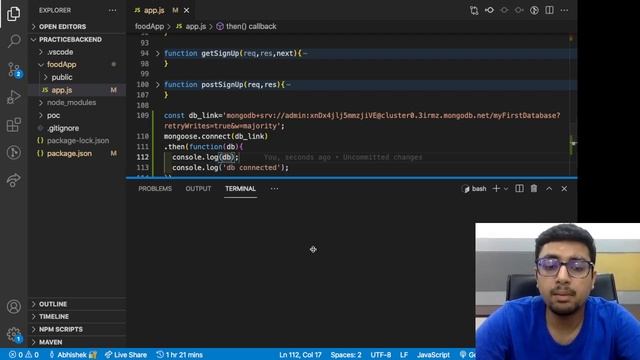Select the bash terminal label
The width and height of the screenshot is (640, 360).
point(474,189)
